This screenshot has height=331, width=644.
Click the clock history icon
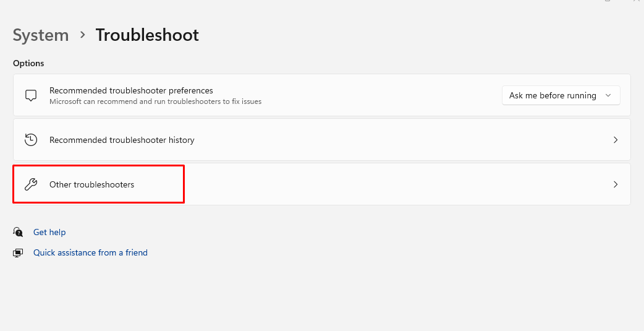pos(31,140)
